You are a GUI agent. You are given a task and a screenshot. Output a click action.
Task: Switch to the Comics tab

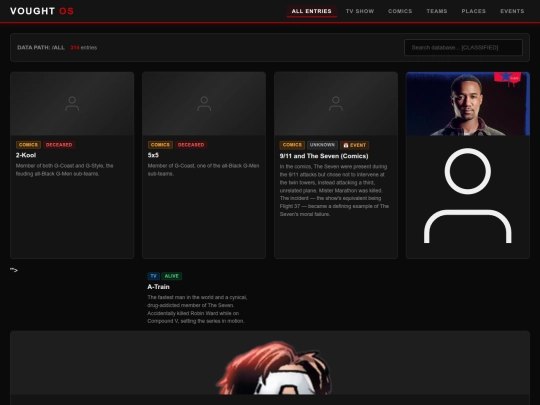400,11
